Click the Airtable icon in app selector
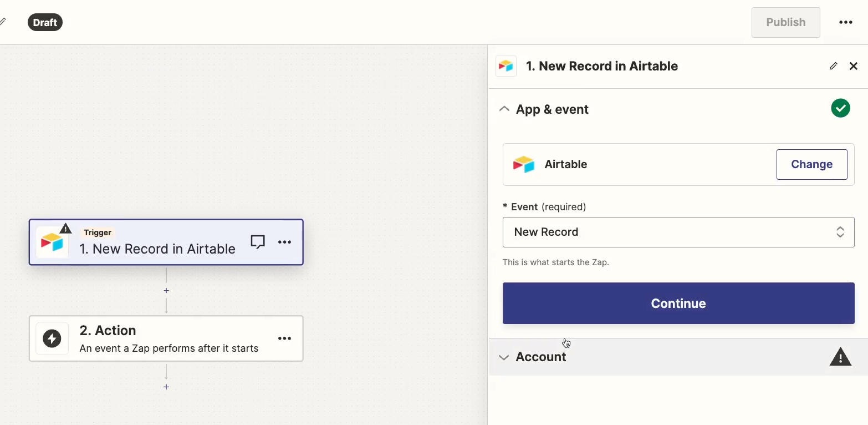The width and height of the screenshot is (868, 425). [x=524, y=164]
